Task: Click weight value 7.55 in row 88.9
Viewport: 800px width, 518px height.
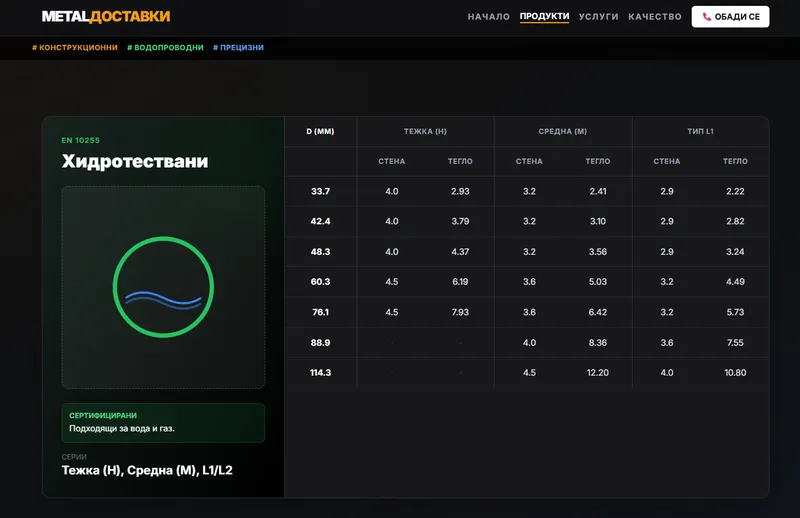Action: point(735,342)
